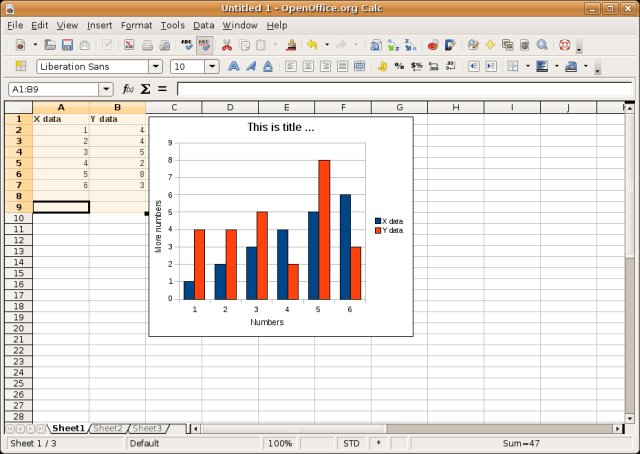640x454 pixels.
Task: Delete decimal place icon
Action: pyautogui.click(x=451, y=66)
